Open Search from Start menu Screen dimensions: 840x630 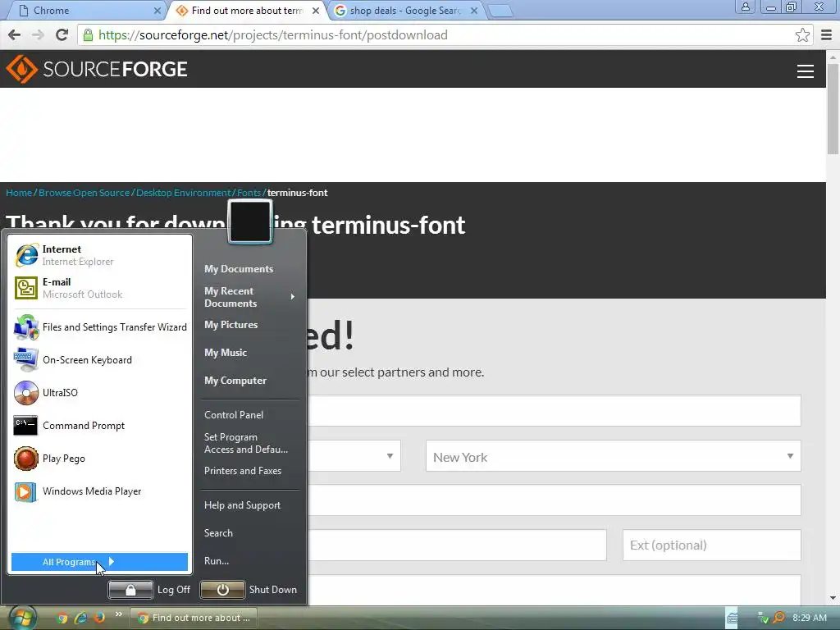pyautogui.click(x=218, y=533)
